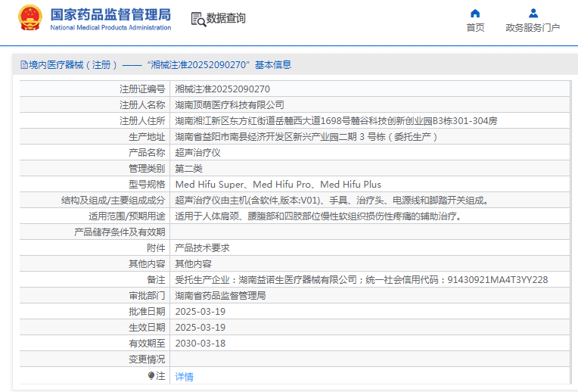Click the 变更情况 row label
The height and width of the screenshot is (392, 578).
147,359
